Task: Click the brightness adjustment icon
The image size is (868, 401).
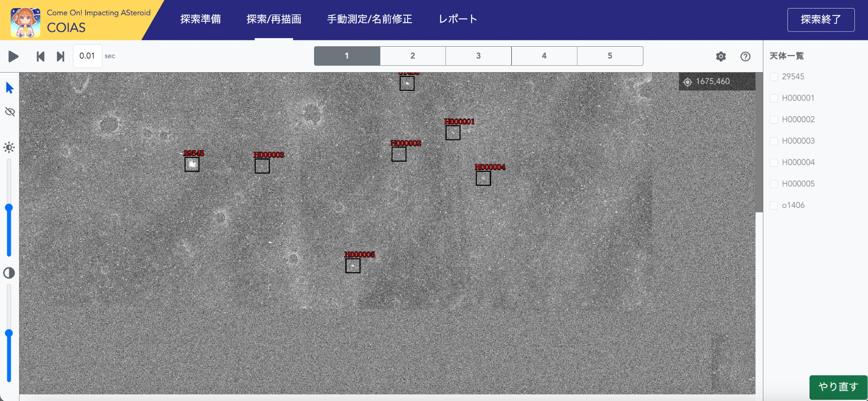Action: [x=9, y=147]
